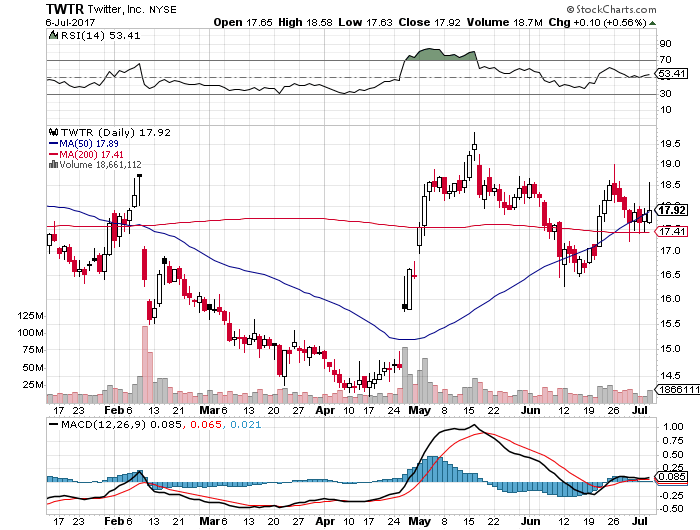Image resolution: width=700 pixels, height=530 pixels.
Task: Click the 125M volume axis label
Action: tap(30, 316)
